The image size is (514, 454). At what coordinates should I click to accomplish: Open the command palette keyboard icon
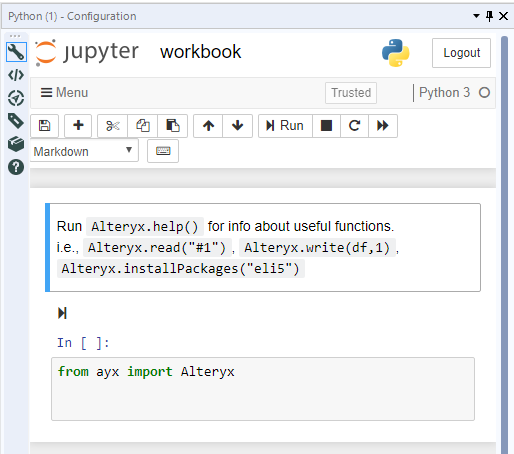[x=163, y=151]
